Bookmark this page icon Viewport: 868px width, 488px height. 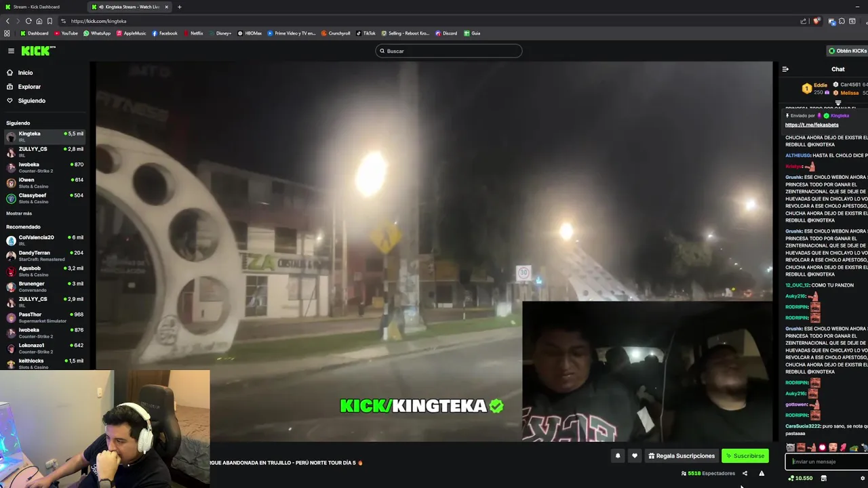pyautogui.click(x=50, y=21)
